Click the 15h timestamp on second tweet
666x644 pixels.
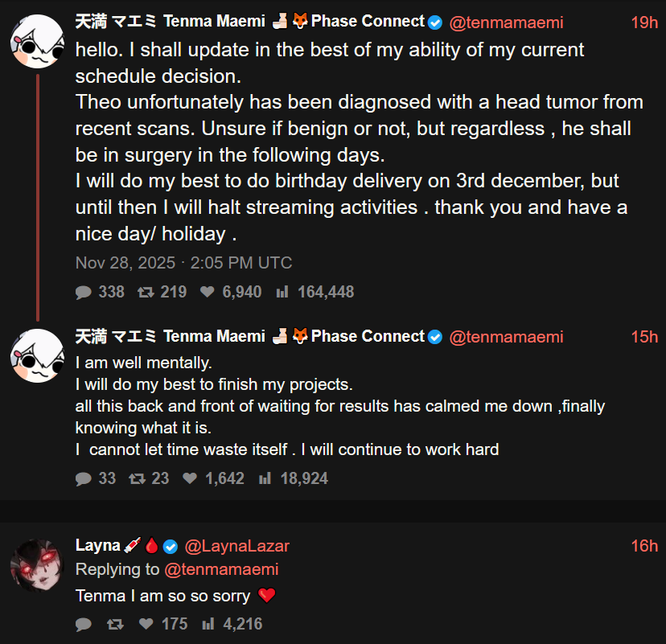(643, 337)
